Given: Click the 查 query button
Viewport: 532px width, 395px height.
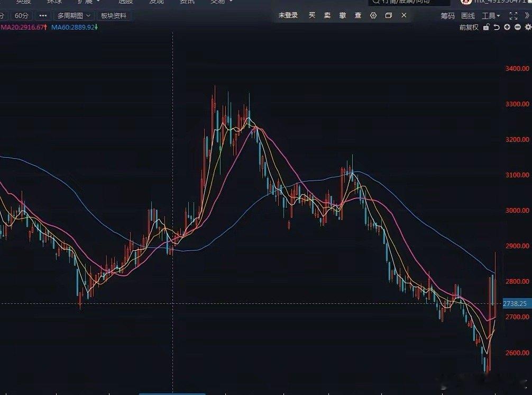Looking at the screenshot, I should click(358, 15).
